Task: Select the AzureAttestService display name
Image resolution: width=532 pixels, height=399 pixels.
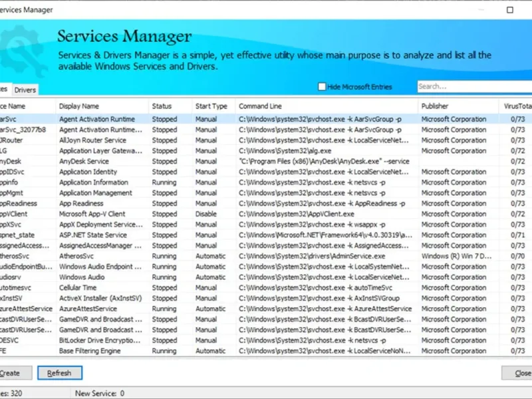Action: point(88,309)
